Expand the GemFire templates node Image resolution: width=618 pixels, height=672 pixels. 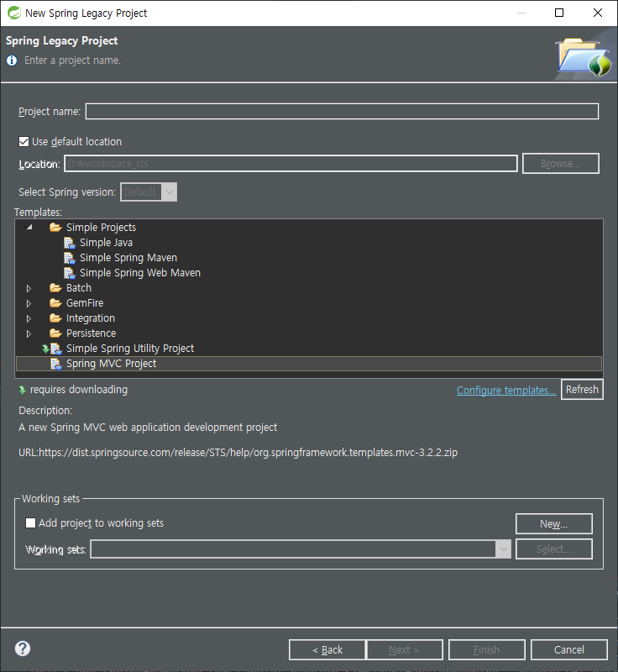point(29,303)
